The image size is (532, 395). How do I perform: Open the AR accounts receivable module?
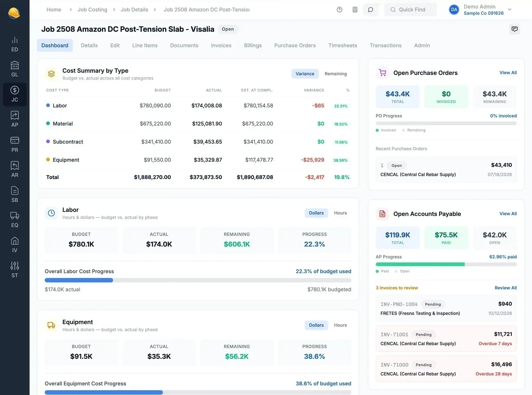[x=15, y=170]
